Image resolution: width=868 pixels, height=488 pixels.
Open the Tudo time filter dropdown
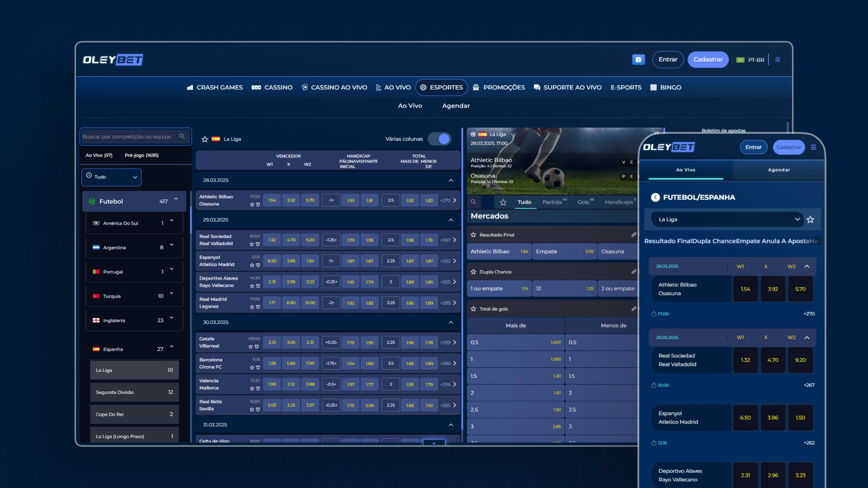[x=111, y=177]
